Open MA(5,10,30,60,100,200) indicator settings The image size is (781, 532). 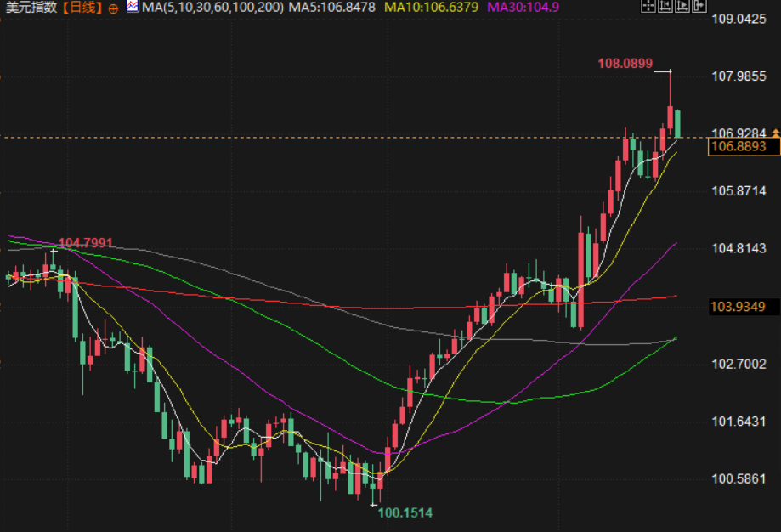pyautogui.click(x=212, y=8)
